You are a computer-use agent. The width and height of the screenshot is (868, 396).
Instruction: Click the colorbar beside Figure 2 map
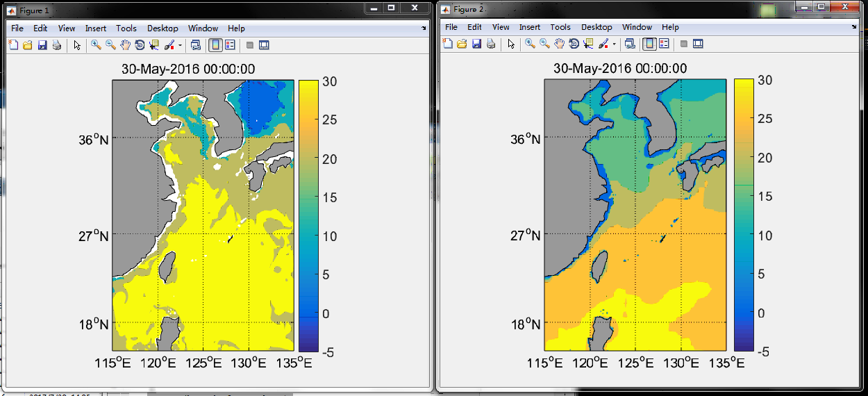[x=744, y=215]
